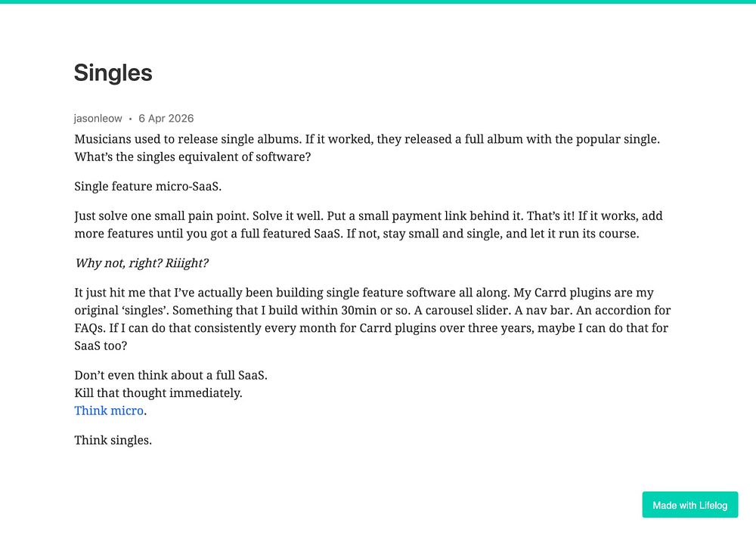Click the 'It just hit me' sentence
Screen dimensions: 756x533
click(292, 293)
